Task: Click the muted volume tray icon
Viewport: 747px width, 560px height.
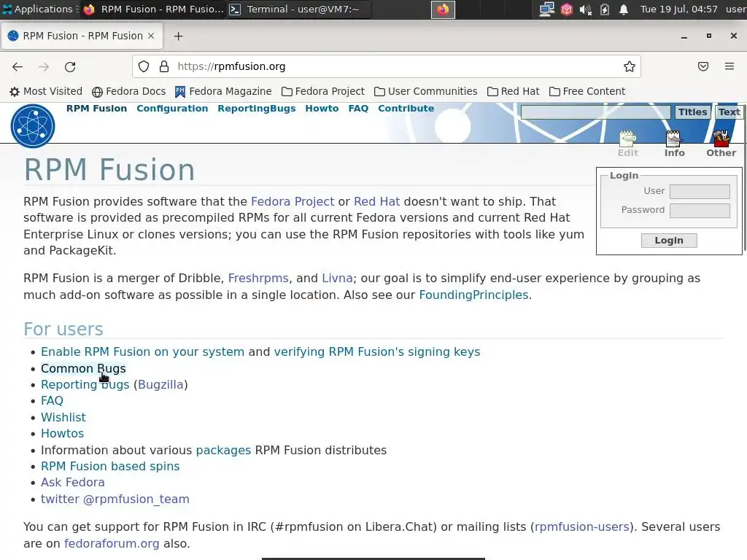Action: 586,9
